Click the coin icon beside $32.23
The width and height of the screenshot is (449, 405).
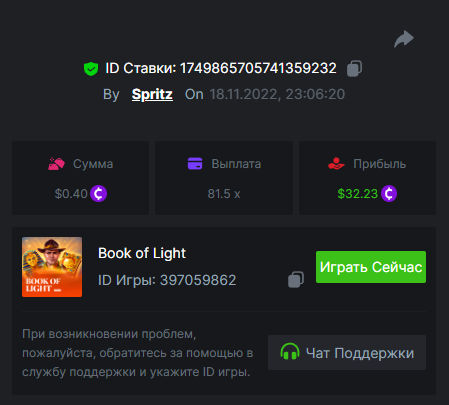(x=389, y=194)
